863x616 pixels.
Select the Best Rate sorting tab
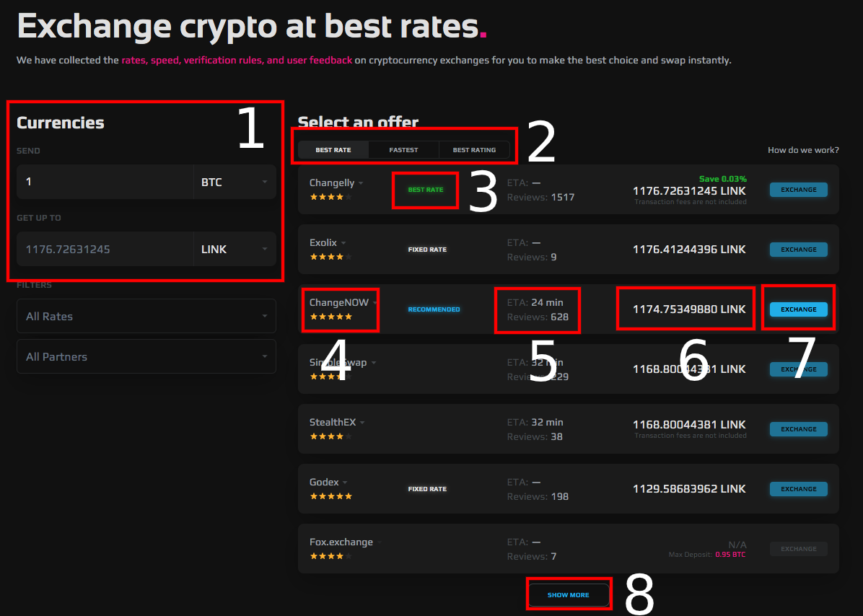[x=333, y=149]
